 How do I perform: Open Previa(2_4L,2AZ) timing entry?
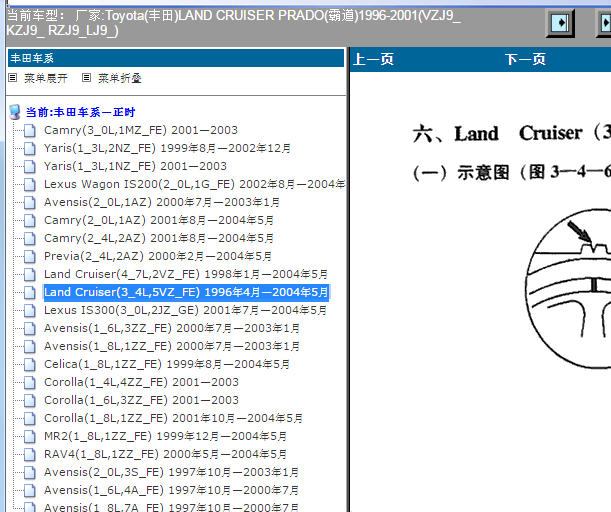pos(158,256)
